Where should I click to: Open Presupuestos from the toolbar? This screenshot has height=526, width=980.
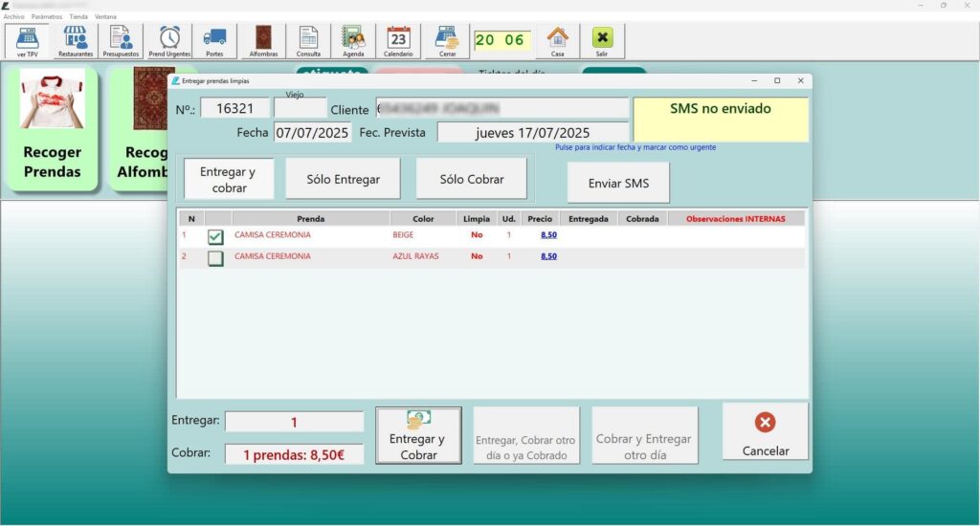(x=121, y=41)
